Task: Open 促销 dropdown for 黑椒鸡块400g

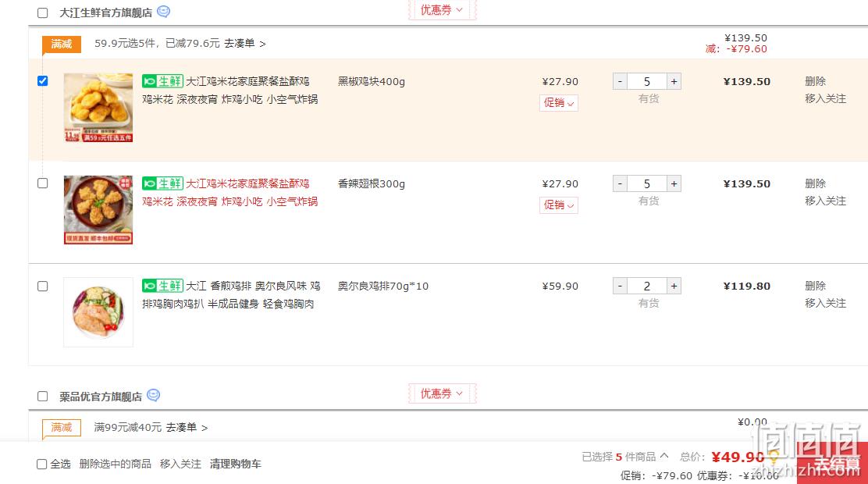Action: tap(559, 102)
